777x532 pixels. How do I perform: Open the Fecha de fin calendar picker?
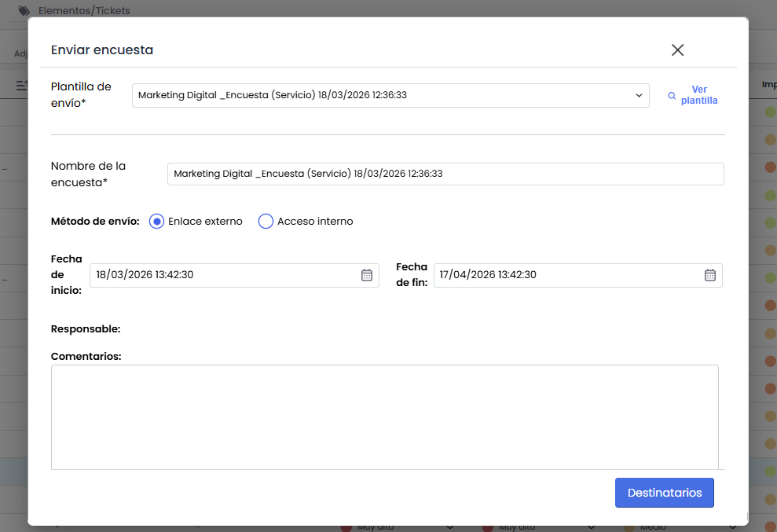point(709,275)
